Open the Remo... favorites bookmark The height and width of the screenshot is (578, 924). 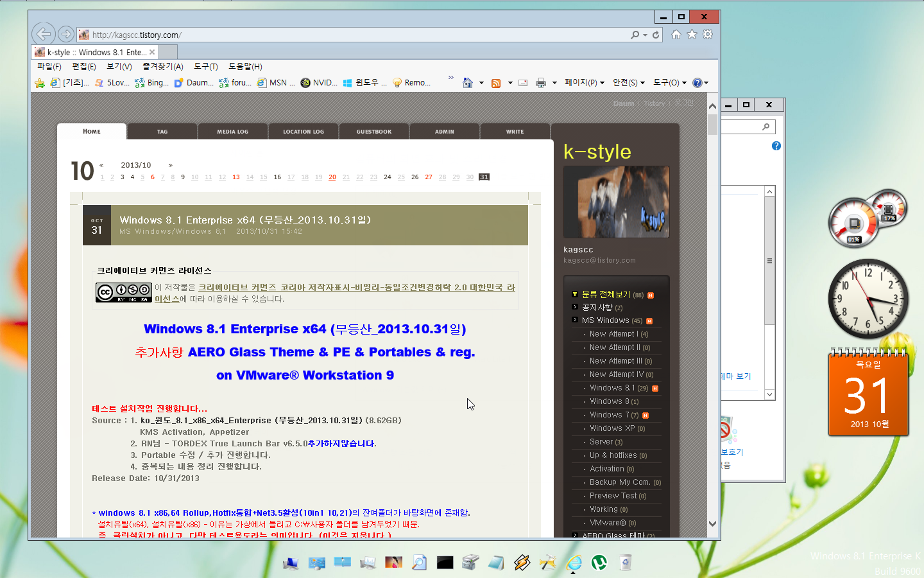(x=411, y=83)
